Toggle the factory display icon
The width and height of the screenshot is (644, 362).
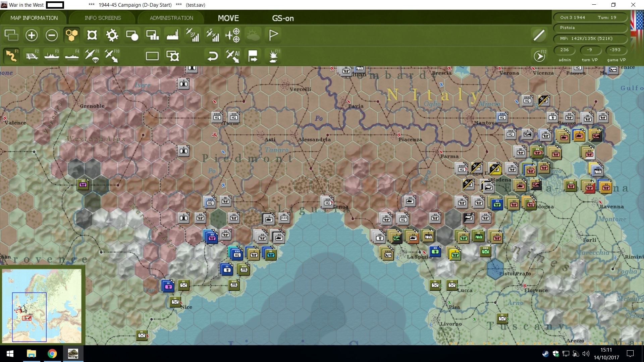pyautogui.click(x=172, y=35)
